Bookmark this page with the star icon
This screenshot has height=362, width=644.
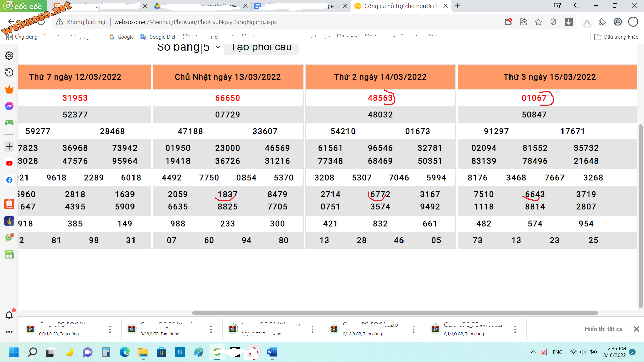pyautogui.click(x=538, y=22)
